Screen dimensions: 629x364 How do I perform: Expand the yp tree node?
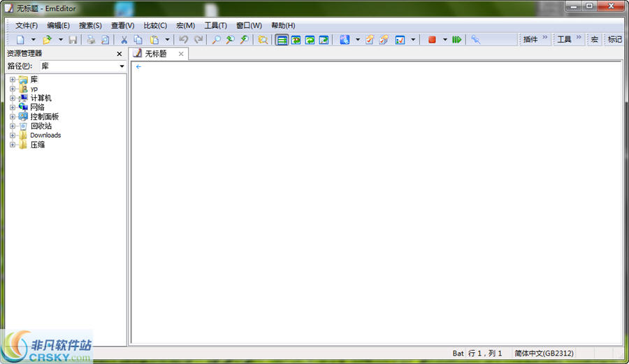click(x=13, y=89)
